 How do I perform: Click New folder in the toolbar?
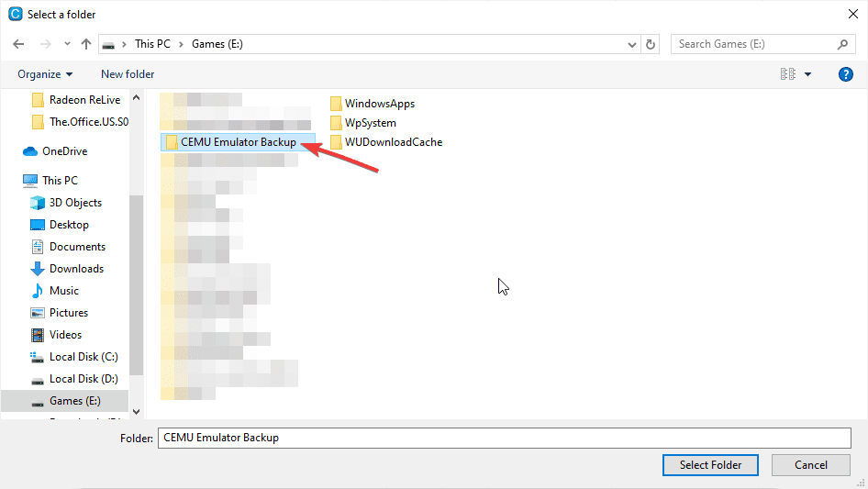(128, 74)
